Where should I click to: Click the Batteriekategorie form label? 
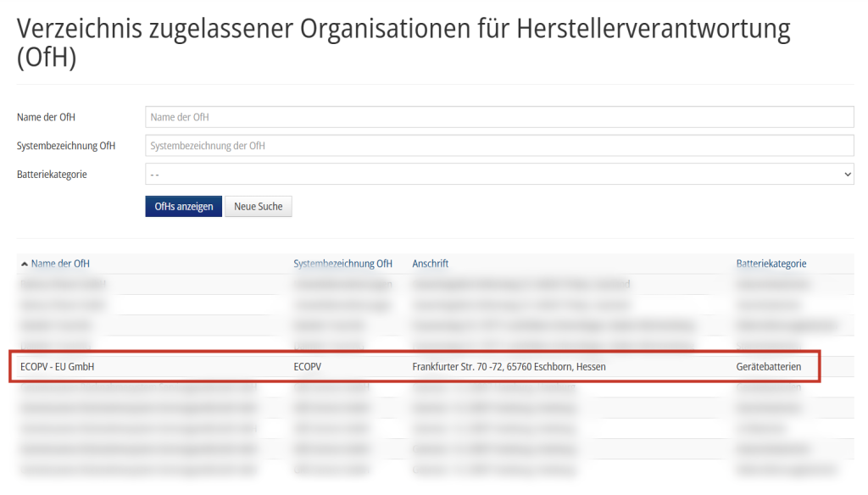(x=52, y=174)
